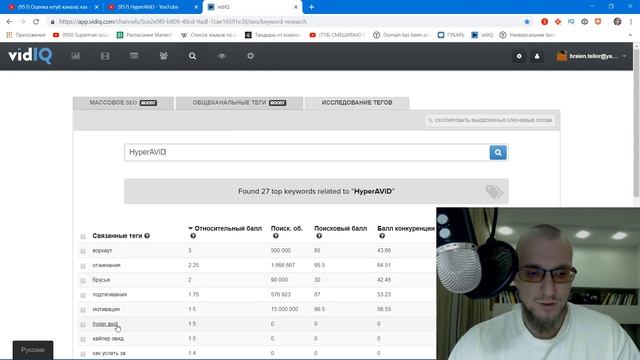Open the eye icon in vidIQ navbar
This screenshot has width=640, height=360.
pos(222,56)
